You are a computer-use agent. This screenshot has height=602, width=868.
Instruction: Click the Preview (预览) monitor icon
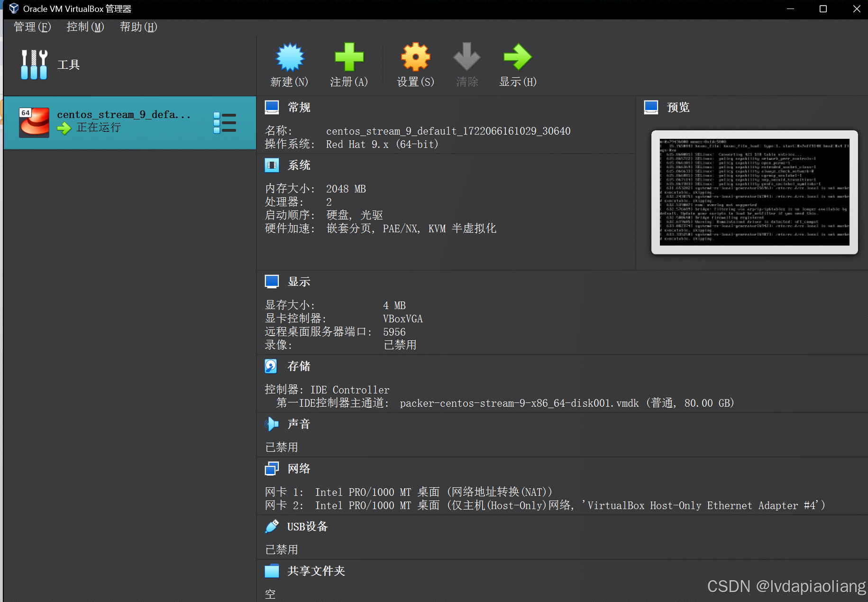(x=651, y=108)
